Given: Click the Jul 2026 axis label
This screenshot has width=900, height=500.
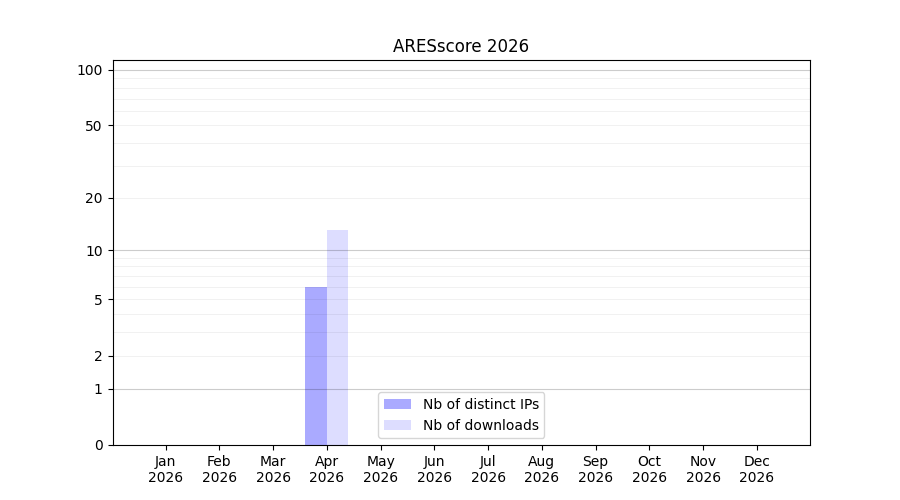Looking at the screenshot, I should [x=488, y=469].
